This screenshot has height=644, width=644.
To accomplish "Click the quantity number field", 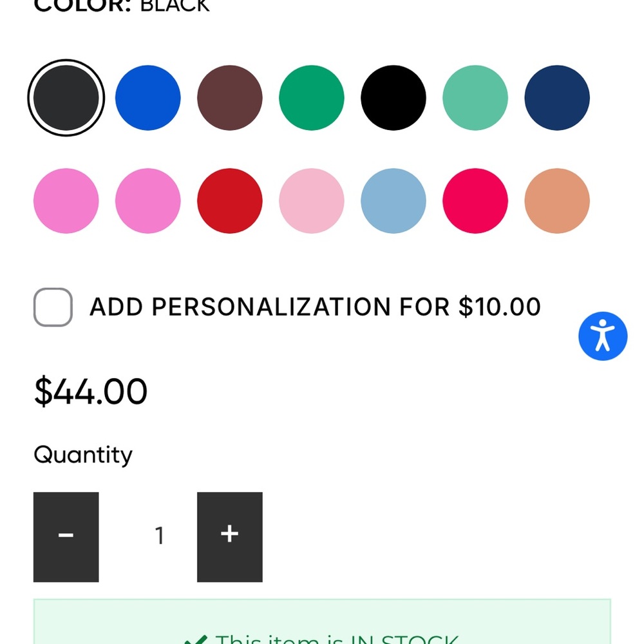I will pyautogui.click(x=159, y=536).
